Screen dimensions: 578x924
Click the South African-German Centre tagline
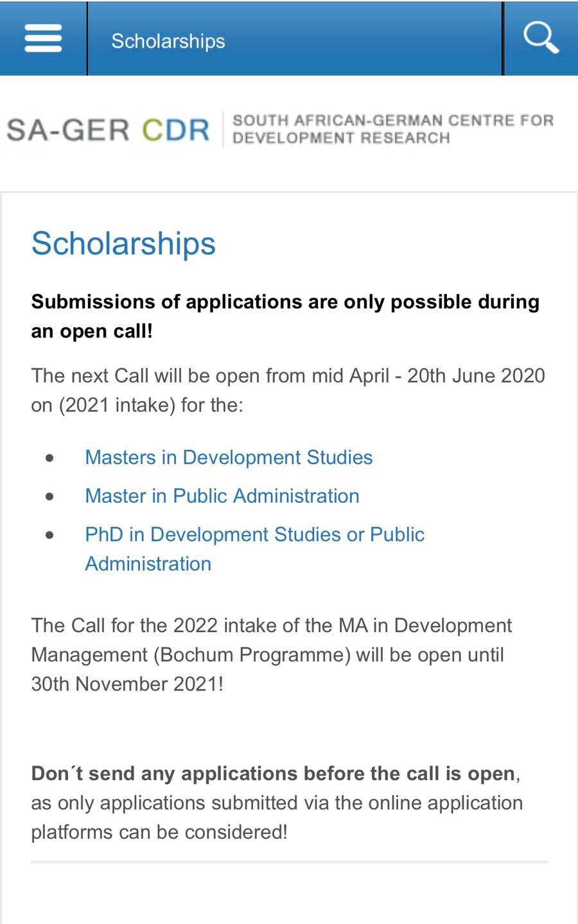point(392,129)
